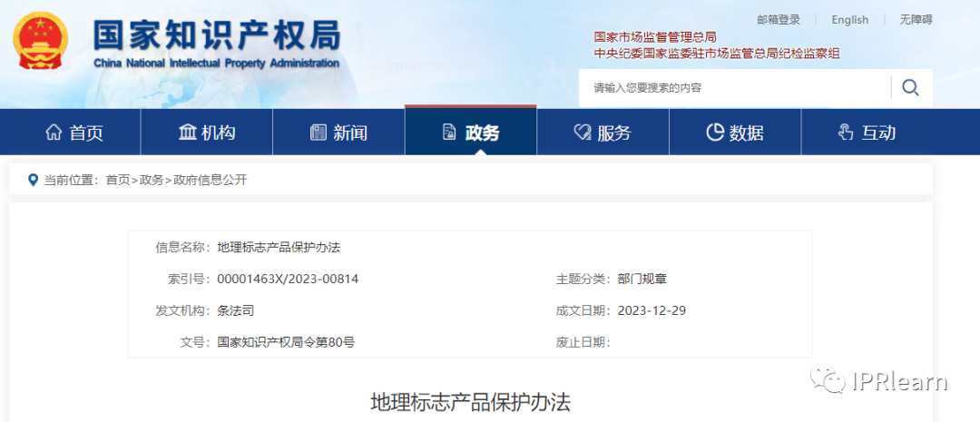Click the national emblem logo
This screenshot has height=422, width=980.
click(x=41, y=41)
